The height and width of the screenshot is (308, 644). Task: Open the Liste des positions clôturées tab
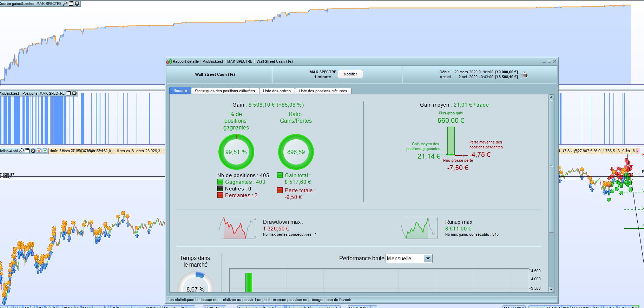tap(323, 91)
